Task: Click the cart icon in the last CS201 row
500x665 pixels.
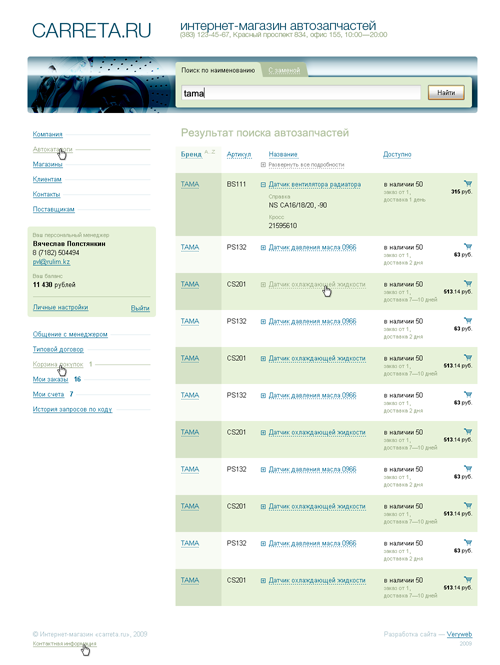Action: tap(468, 579)
